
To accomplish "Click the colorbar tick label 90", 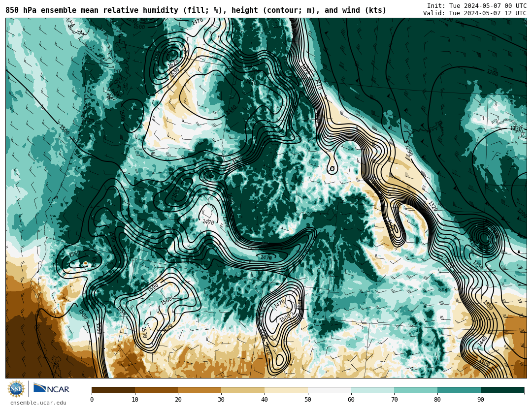I will (481, 400).
